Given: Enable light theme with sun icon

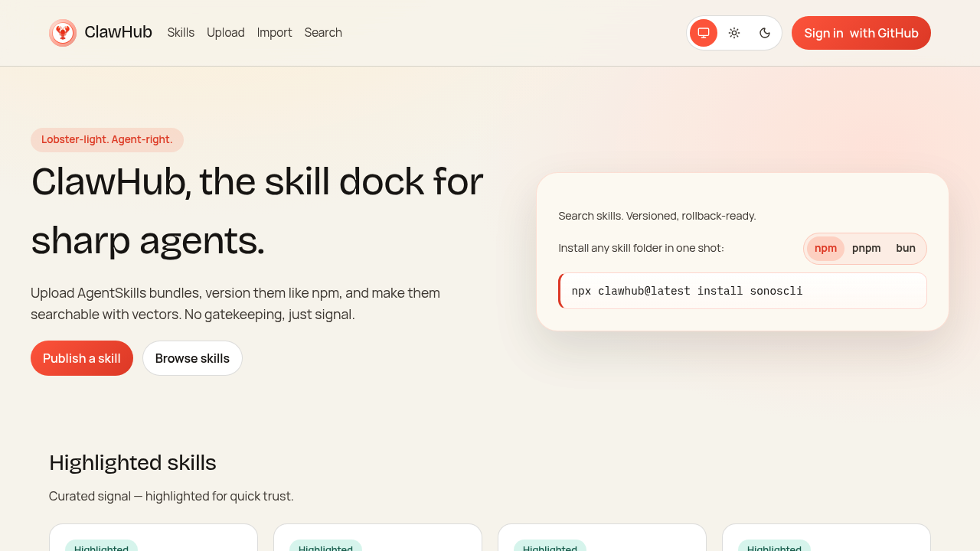Looking at the screenshot, I should [x=734, y=33].
